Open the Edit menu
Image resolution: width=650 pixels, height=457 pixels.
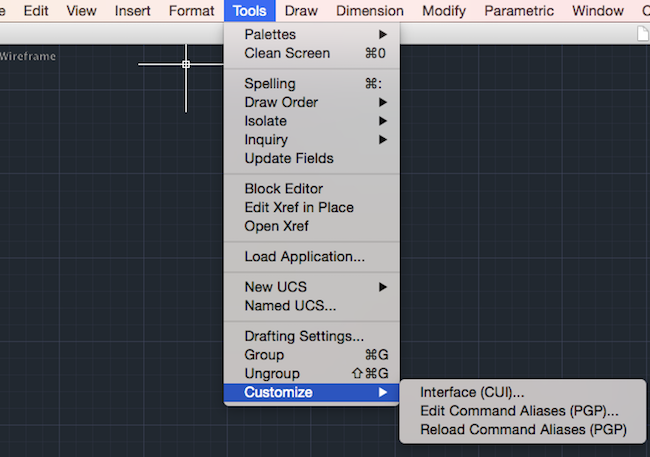(x=36, y=10)
